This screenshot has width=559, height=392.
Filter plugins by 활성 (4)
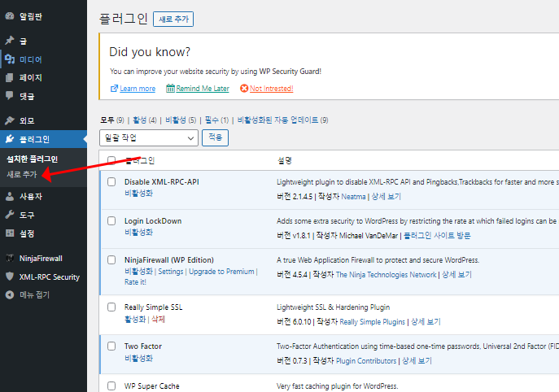click(x=145, y=120)
